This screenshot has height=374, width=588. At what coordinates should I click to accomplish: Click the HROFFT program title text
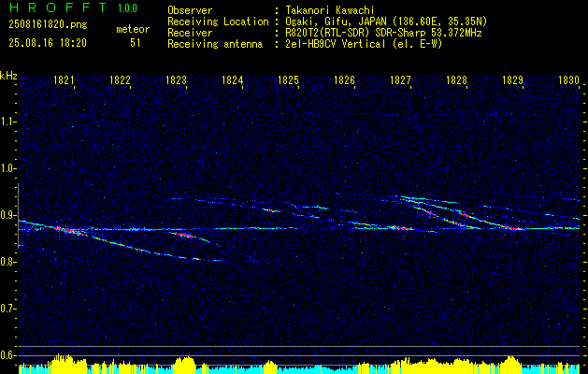click(58, 7)
